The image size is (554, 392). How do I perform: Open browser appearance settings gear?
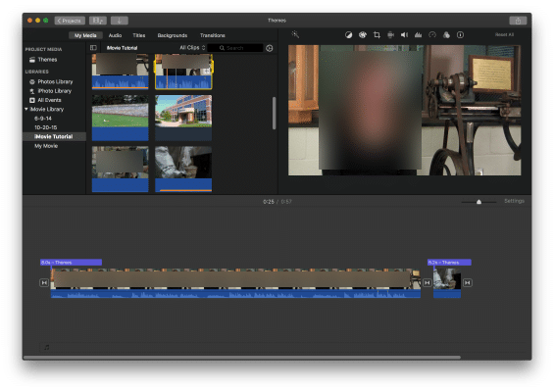point(270,48)
